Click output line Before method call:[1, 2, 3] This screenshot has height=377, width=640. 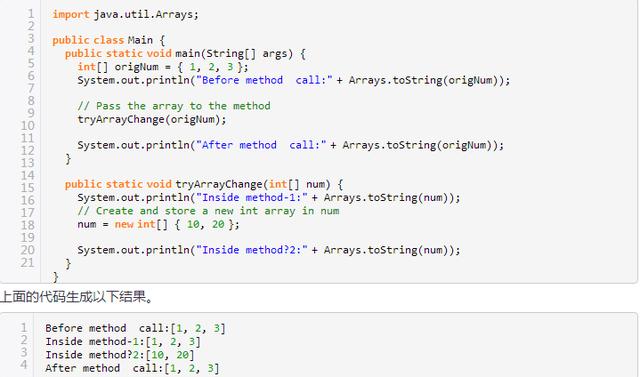(135, 328)
